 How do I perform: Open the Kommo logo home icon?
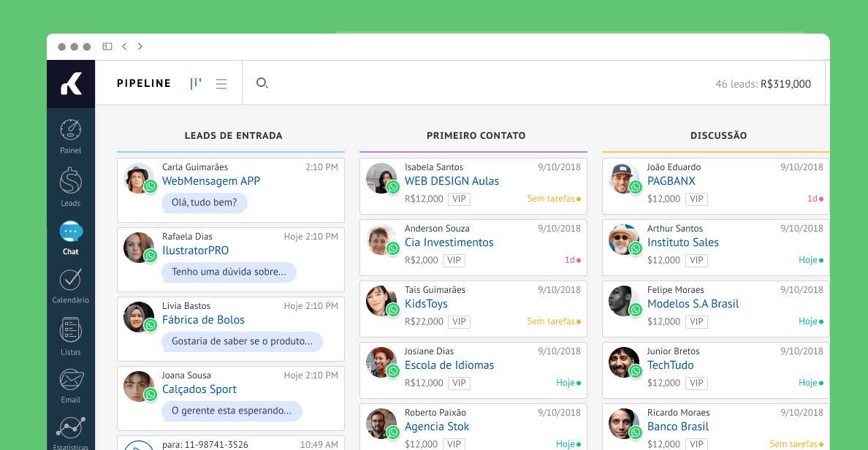pos(71,83)
